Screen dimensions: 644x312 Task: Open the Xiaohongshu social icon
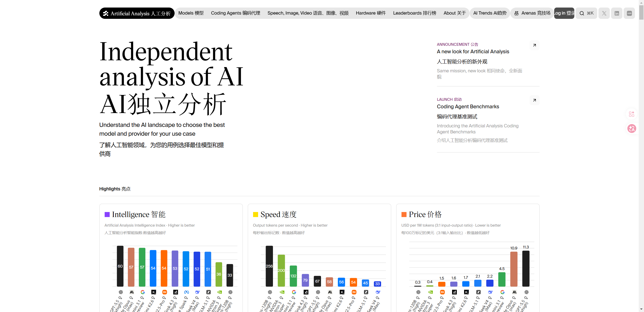tap(629, 13)
